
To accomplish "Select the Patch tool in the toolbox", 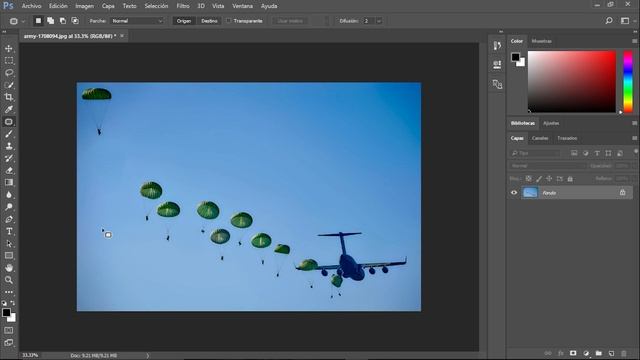I will point(9,122).
